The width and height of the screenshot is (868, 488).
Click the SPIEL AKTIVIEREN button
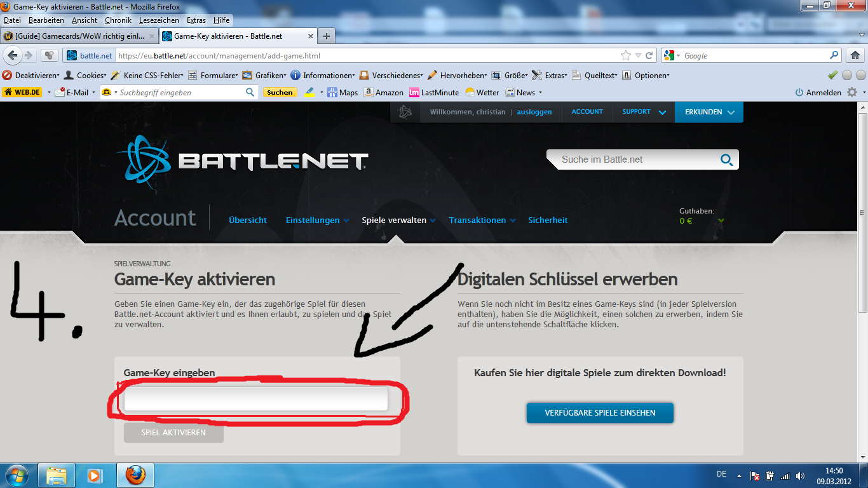pyautogui.click(x=173, y=433)
